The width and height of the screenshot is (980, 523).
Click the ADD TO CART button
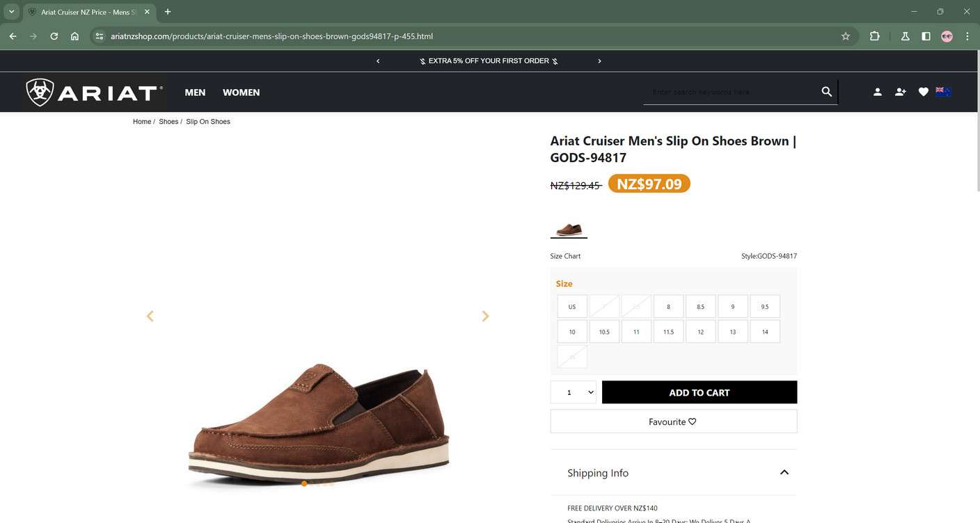tap(699, 392)
